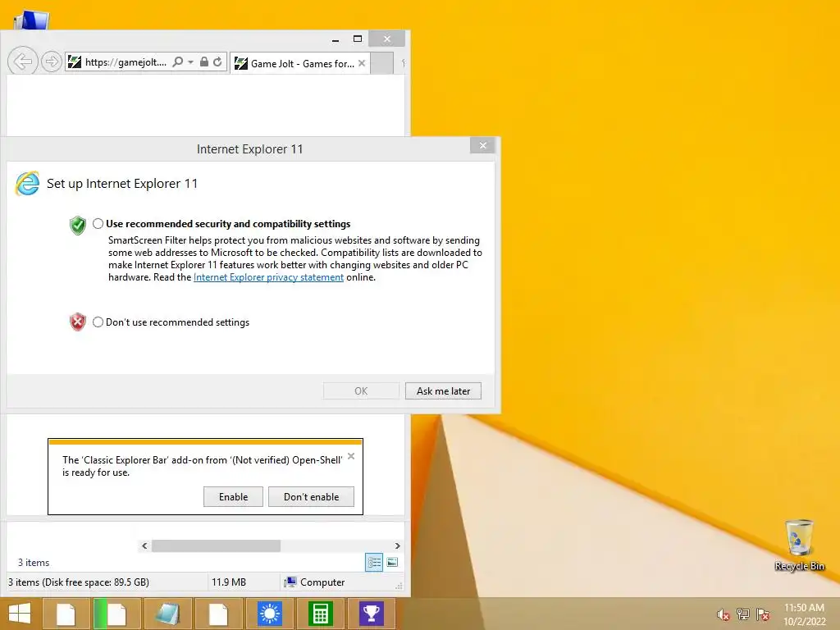Click Don't enable for Classic Explorer Bar
Image resolution: width=840 pixels, height=630 pixels.
(311, 496)
